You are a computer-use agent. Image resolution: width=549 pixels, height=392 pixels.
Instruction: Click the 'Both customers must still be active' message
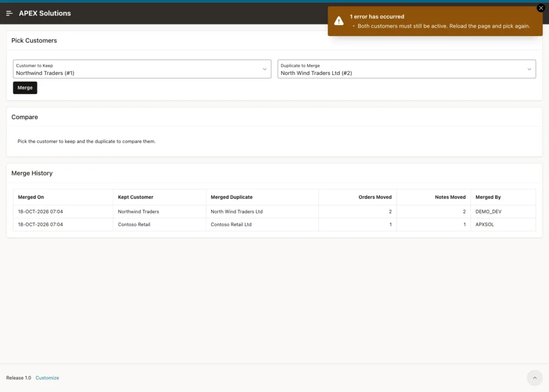(x=443, y=26)
